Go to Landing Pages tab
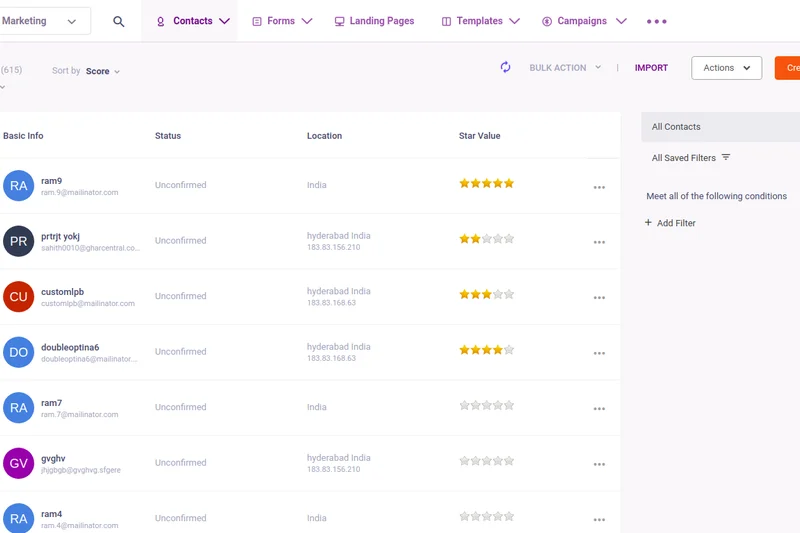The width and height of the screenshot is (800, 533). (x=373, y=21)
